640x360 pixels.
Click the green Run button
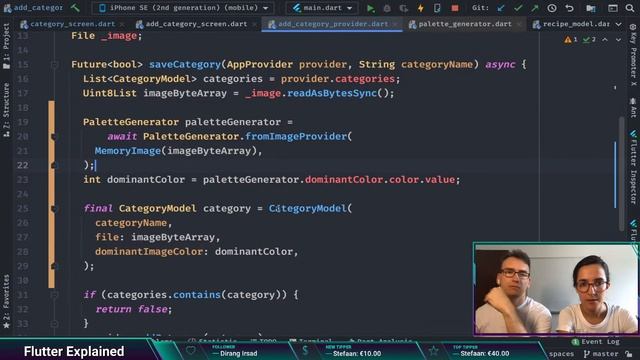pos(370,8)
